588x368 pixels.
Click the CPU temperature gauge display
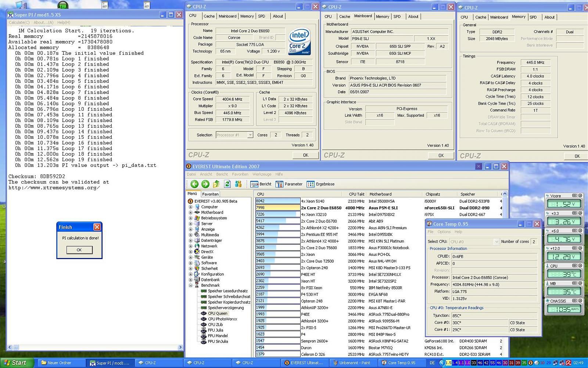coord(564,274)
